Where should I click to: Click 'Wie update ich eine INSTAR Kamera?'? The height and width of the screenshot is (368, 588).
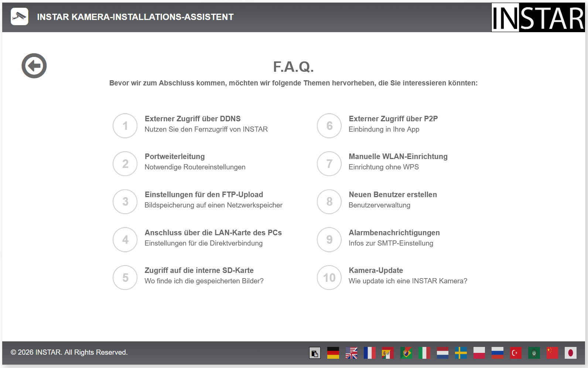point(408,281)
